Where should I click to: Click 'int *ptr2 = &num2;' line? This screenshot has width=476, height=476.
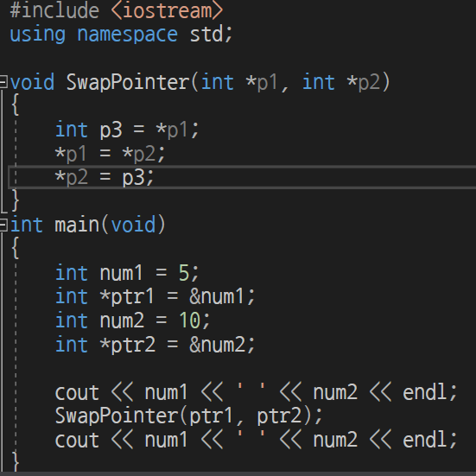click(155, 344)
